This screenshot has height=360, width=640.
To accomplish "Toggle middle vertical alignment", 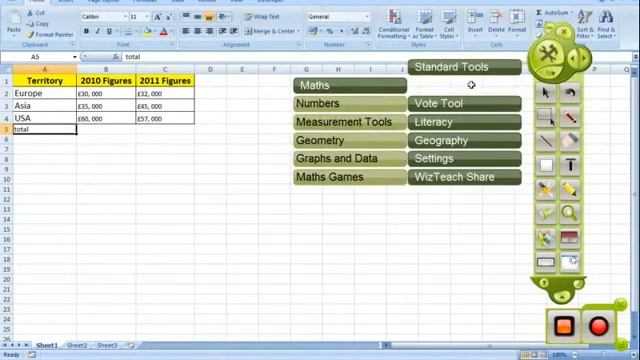I will click(x=198, y=17).
